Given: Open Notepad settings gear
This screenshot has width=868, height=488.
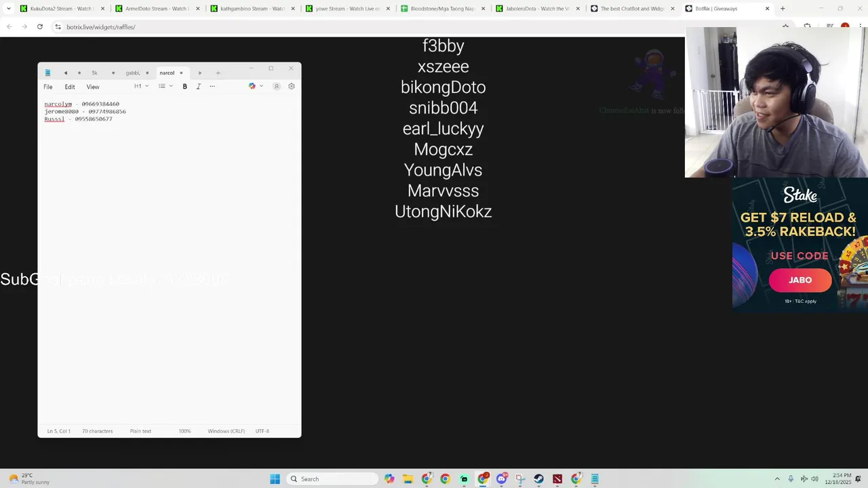Looking at the screenshot, I should (x=292, y=86).
